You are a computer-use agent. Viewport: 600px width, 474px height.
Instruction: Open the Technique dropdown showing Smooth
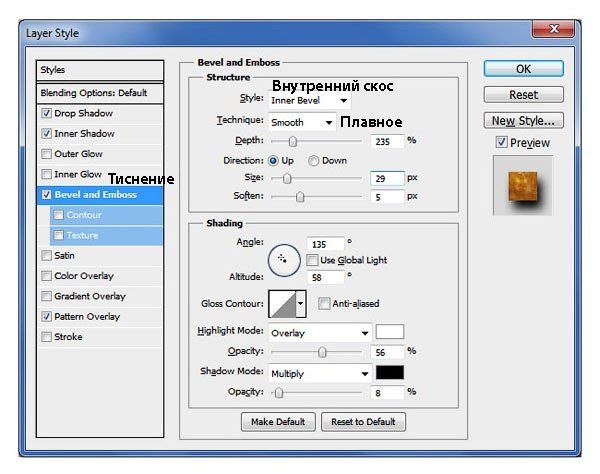302,122
